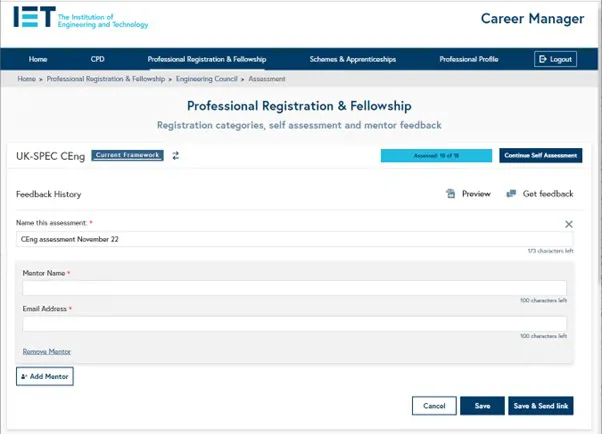Open the Professional Profile menu item

tap(469, 59)
